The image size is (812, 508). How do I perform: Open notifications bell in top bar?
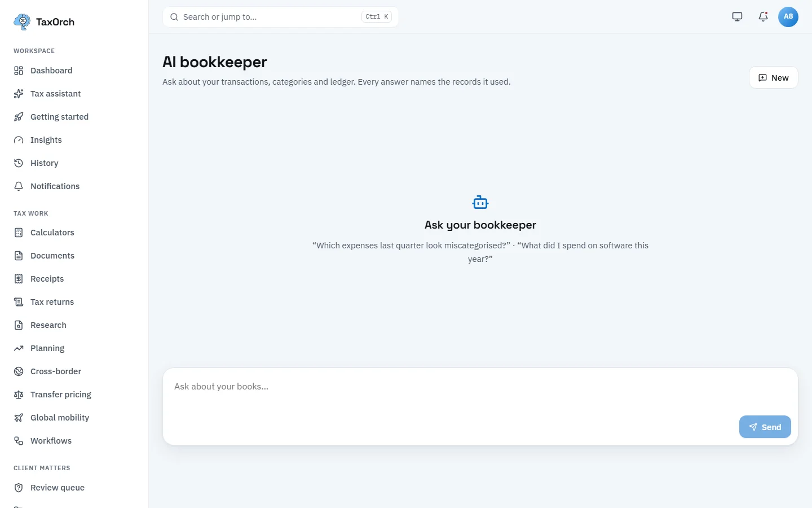click(x=763, y=17)
